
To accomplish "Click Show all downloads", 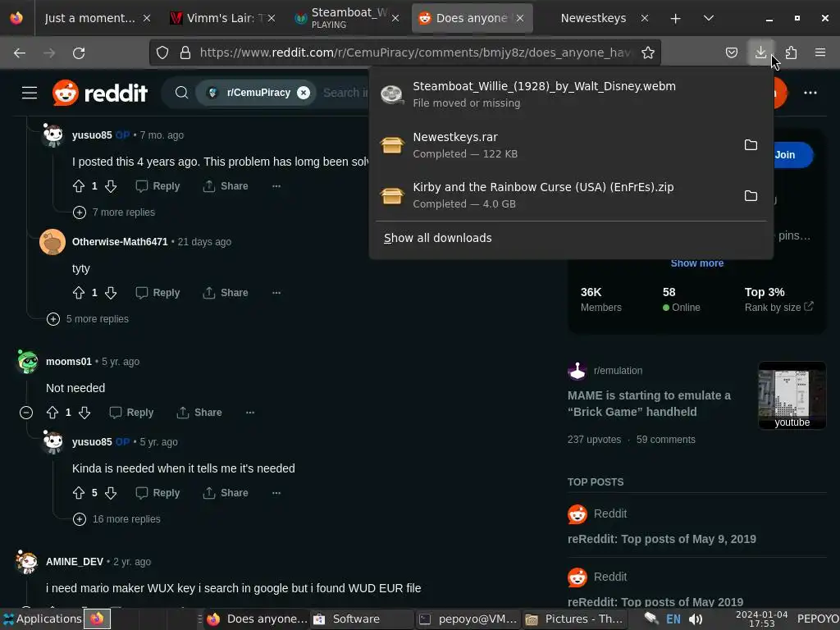I will pos(438,238).
